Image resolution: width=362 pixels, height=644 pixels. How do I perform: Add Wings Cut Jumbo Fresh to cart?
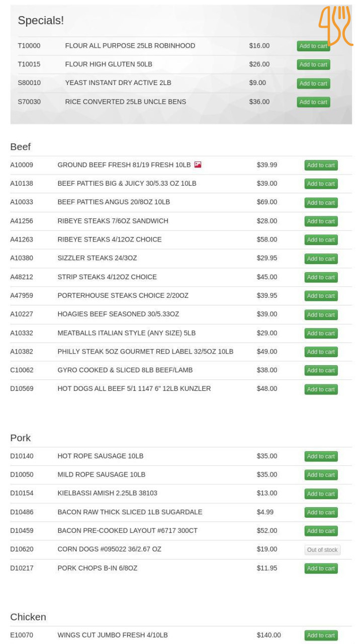click(x=321, y=635)
